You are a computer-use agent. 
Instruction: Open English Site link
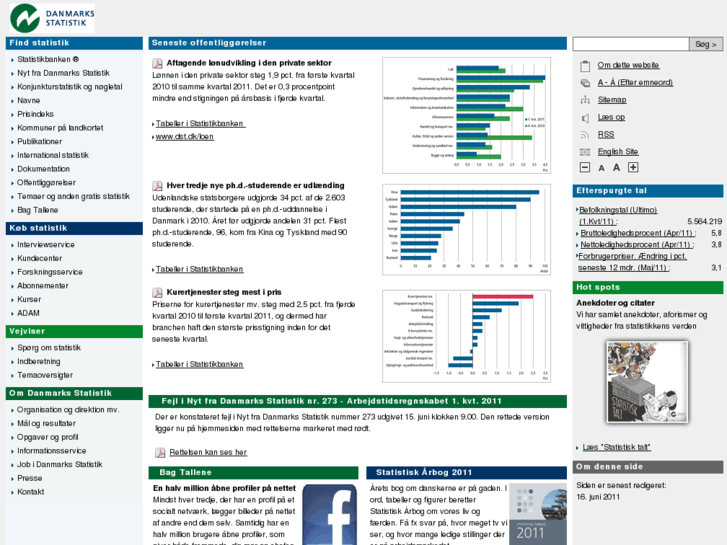pyautogui.click(x=618, y=152)
